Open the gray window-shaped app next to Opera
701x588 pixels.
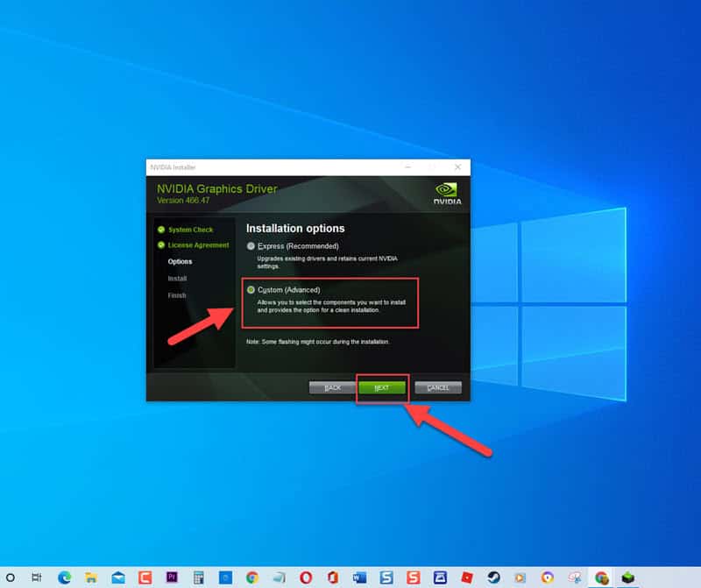coord(280,577)
